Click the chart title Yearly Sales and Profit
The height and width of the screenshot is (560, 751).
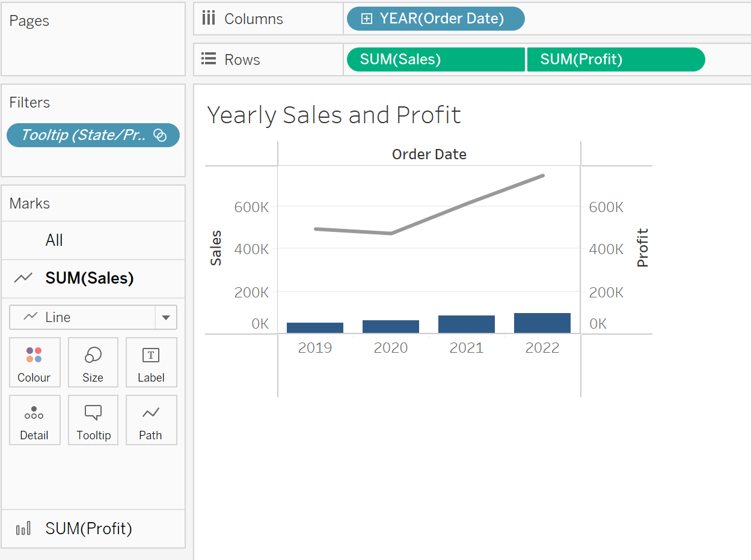pyautogui.click(x=334, y=115)
